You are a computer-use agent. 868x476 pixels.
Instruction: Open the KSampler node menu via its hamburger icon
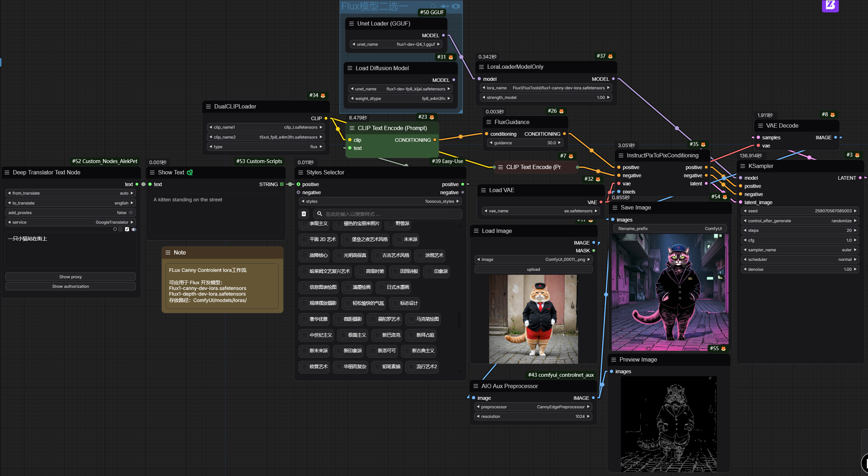[x=743, y=166]
